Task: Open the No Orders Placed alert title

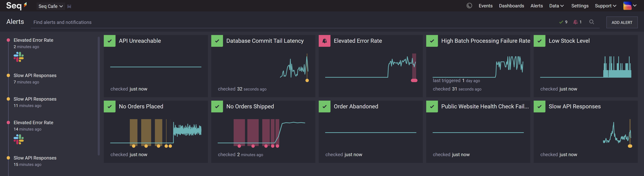Action: point(141,106)
